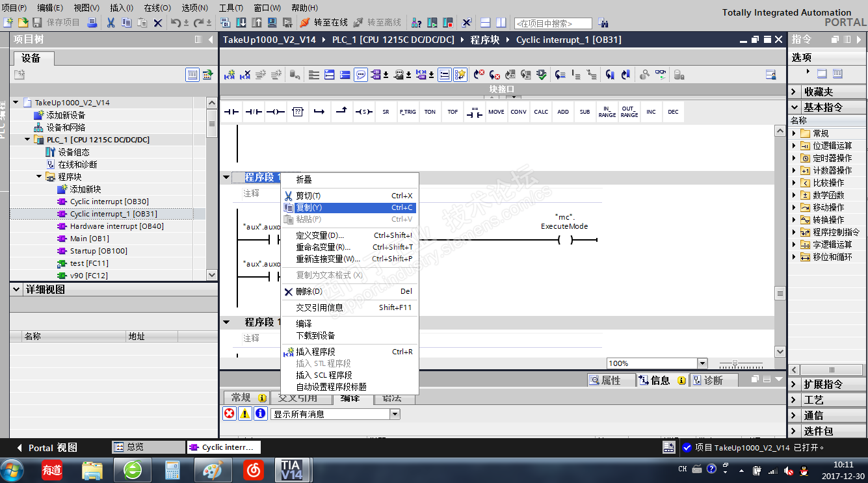Click the delete network icon in editor toolbar
868x483 pixels.
tap(245, 75)
